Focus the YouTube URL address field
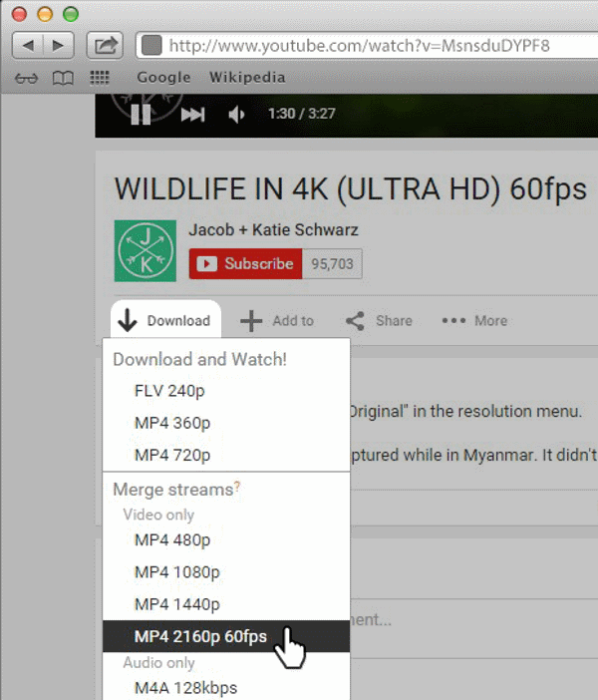 pyautogui.click(x=367, y=45)
